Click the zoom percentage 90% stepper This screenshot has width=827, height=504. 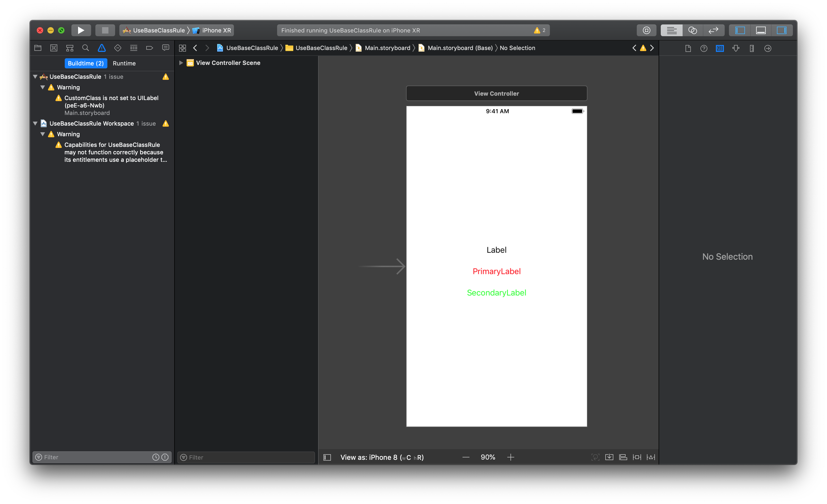click(487, 457)
